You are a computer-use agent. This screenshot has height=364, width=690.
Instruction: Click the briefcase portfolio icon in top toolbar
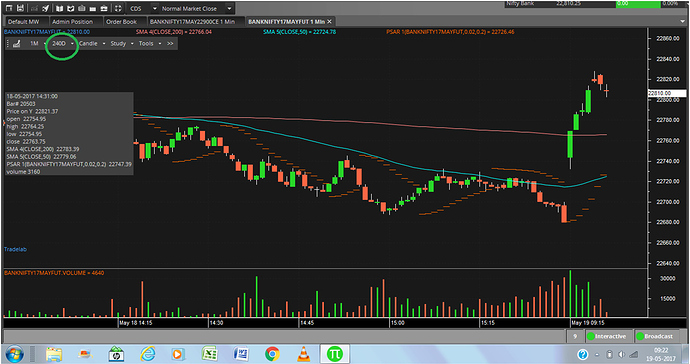coord(104,8)
